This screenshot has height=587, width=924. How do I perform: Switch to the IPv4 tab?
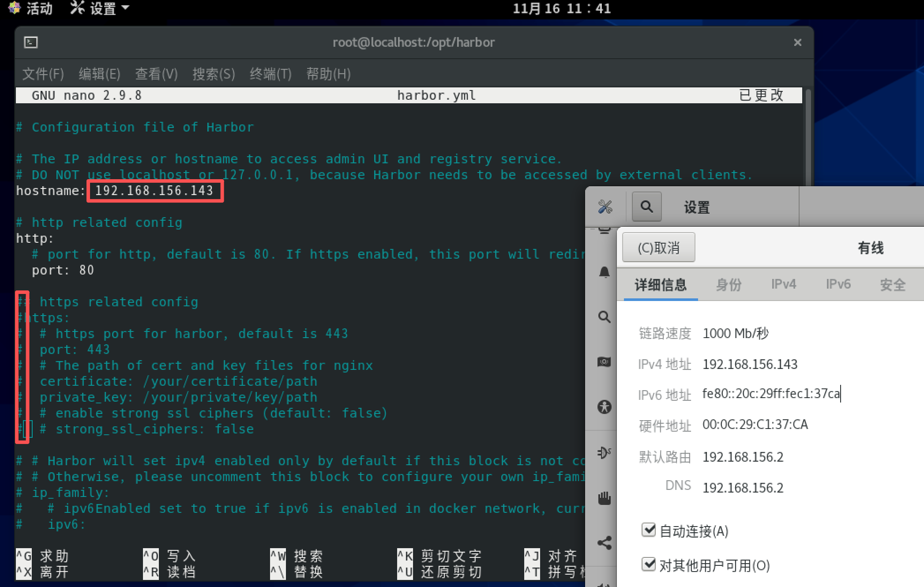coord(783,284)
